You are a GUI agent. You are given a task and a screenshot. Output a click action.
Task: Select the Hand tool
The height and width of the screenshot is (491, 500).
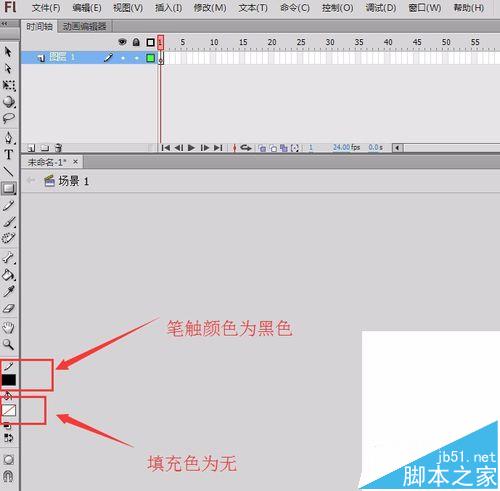tap(9, 328)
